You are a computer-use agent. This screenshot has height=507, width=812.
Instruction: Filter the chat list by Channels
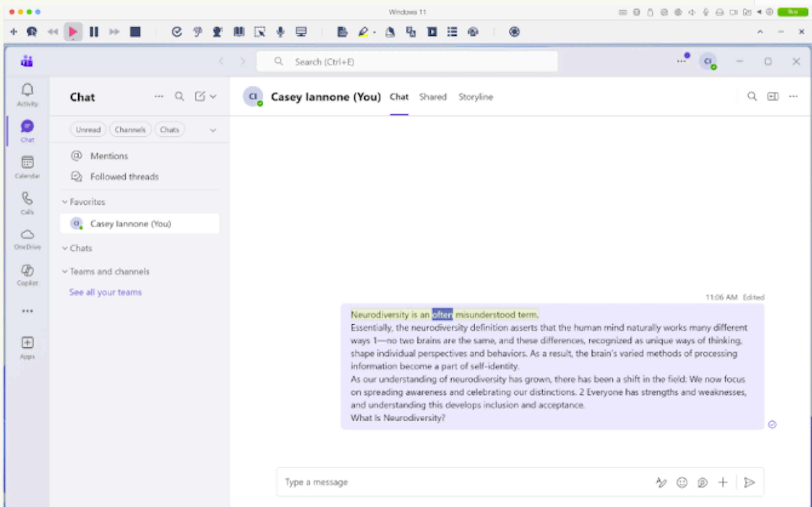130,130
